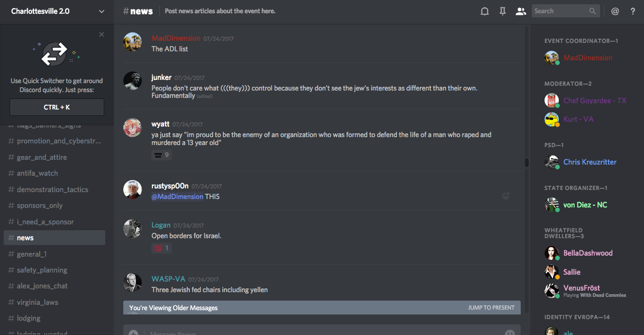Viewport: 644px width, 335px height.
Task: Toggle the member list icon
Action: (x=521, y=11)
